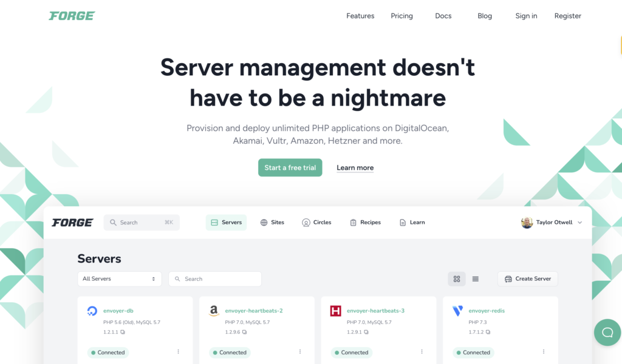The image size is (622, 364).
Task: Select the AWS icon on envoyer-heartbeats-2
Action: click(x=213, y=310)
